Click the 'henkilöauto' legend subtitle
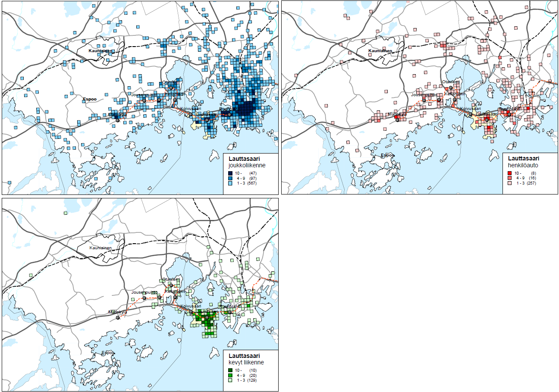The height and width of the screenshot is (392, 559). (x=523, y=165)
